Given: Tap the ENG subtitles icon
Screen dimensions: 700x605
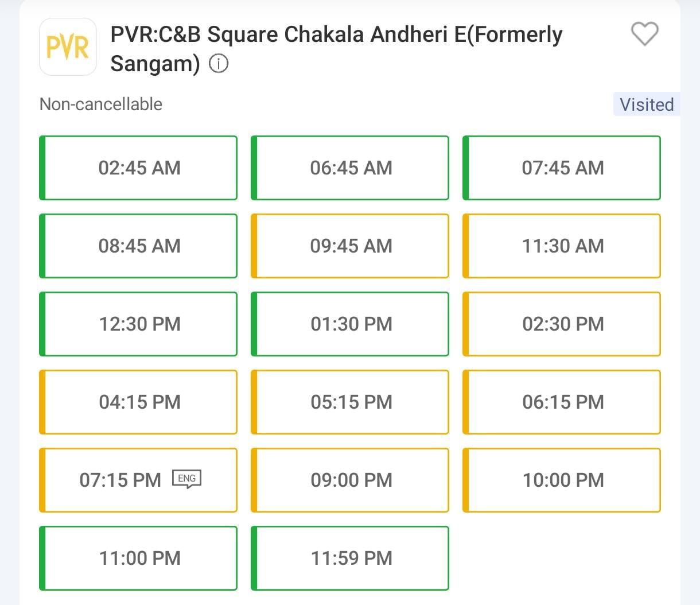Looking at the screenshot, I should click(187, 479).
